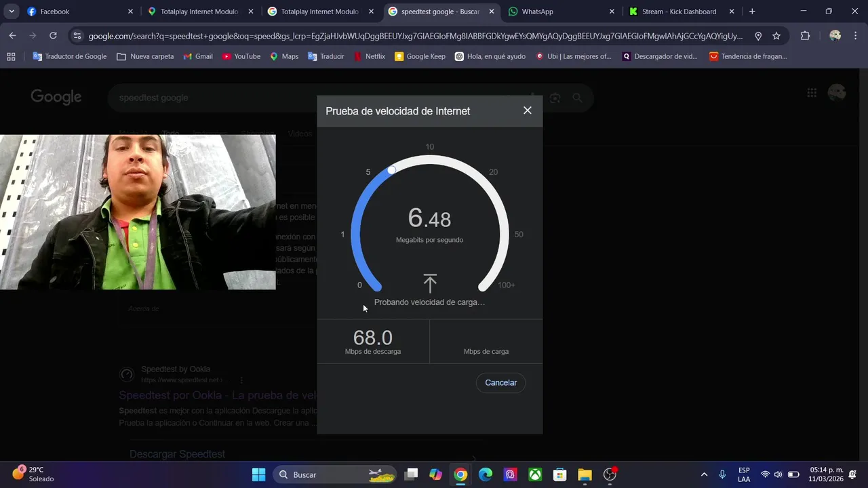The width and height of the screenshot is (868, 488).
Task: Open the weather widget showing 29°C
Action: (x=34, y=474)
